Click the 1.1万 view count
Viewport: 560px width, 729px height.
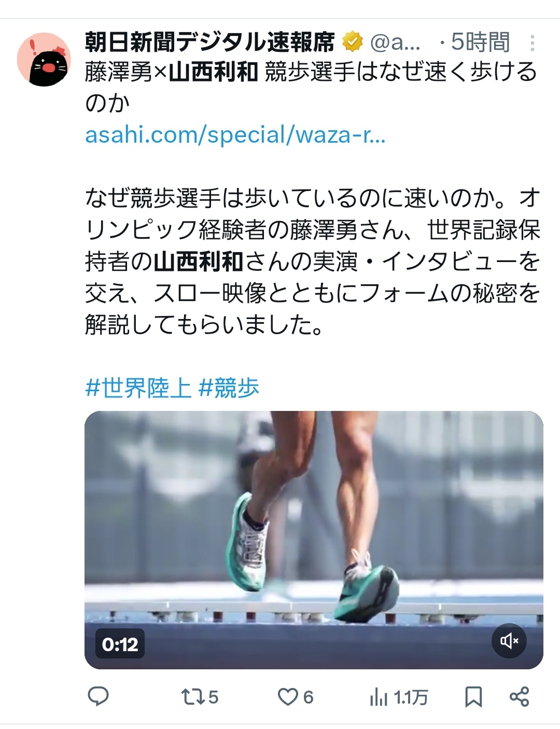(x=411, y=697)
